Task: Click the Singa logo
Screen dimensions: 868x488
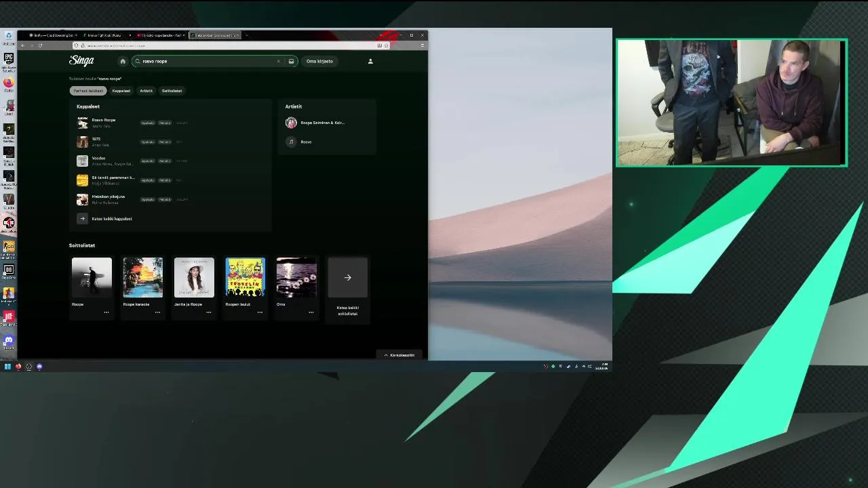Action: click(x=81, y=61)
